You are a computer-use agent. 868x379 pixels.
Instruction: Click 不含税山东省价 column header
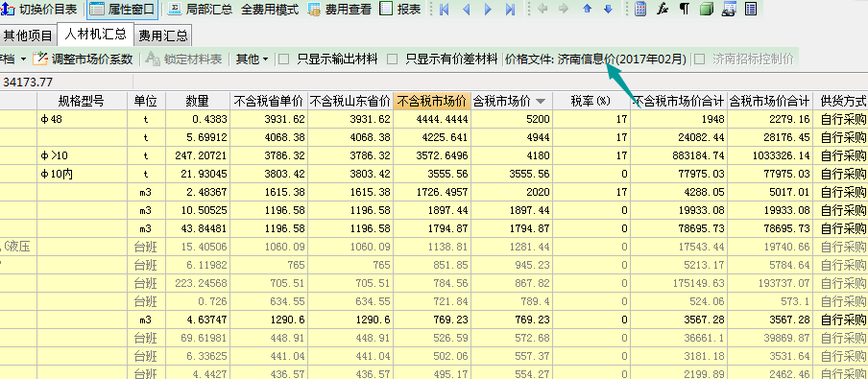pyautogui.click(x=350, y=102)
